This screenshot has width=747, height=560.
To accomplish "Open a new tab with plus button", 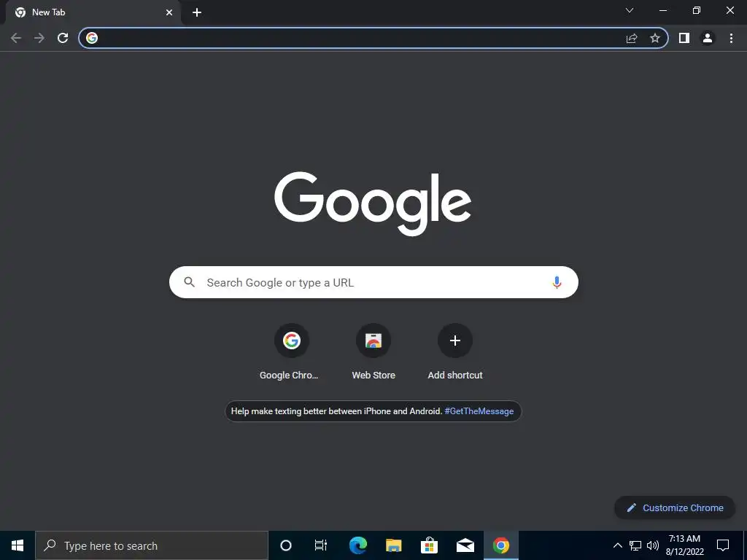I will 197,12.
